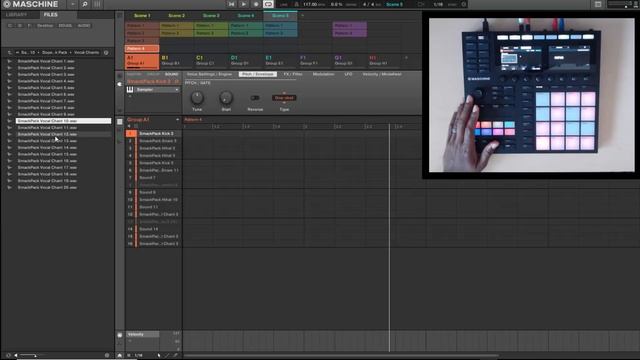This screenshot has height=360, width=640.
Task: Open the browser search magnifier icon
Action: pos(85,4)
